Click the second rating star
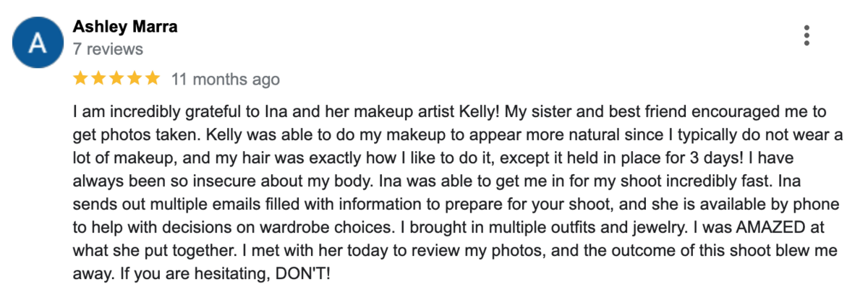 (98, 78)
